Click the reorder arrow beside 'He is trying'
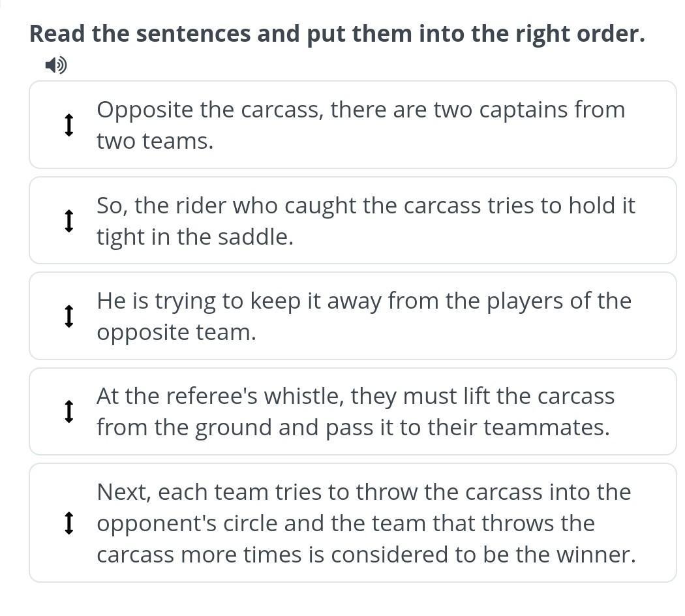The image size is (685, 616). (x=68, y=316)
